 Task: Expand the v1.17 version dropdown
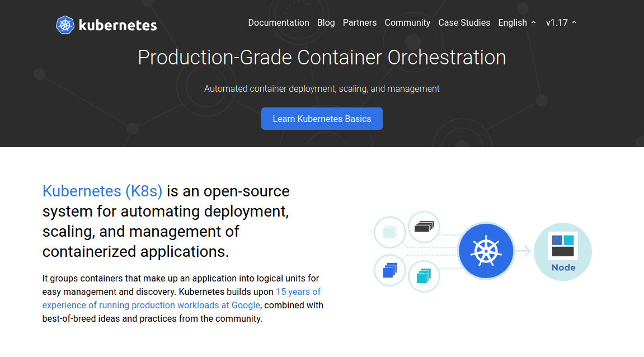click(561, 22)
